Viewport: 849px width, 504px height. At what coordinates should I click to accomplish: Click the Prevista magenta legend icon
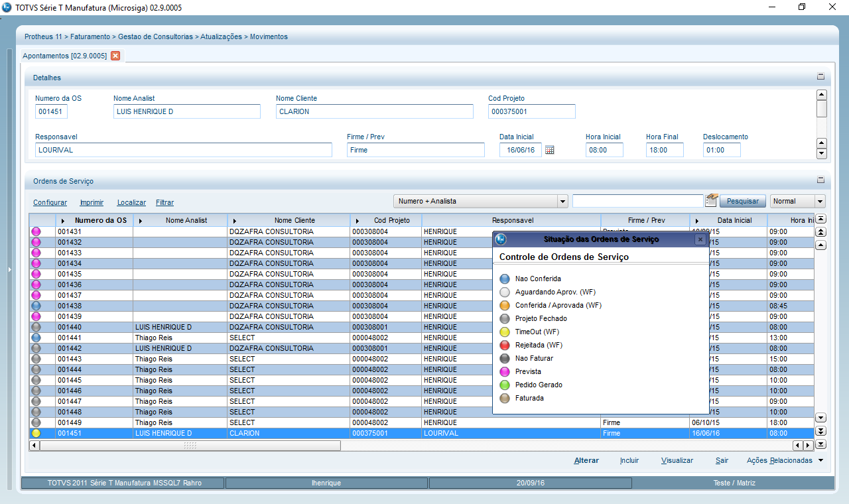pos(505,372)
